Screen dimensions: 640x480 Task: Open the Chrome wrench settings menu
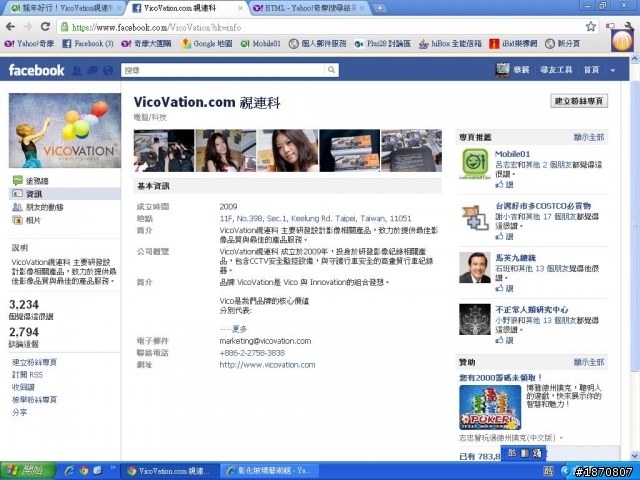629,26
